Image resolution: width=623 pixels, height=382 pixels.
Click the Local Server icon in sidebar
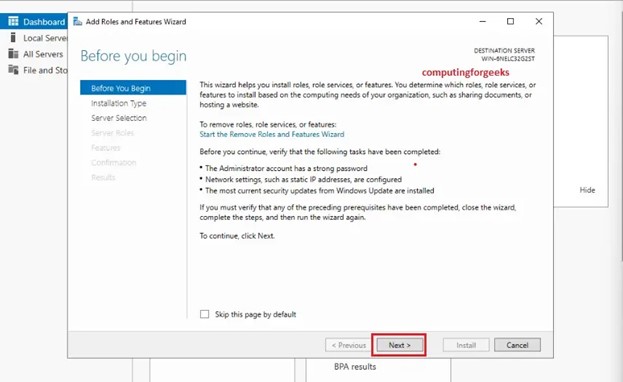[13, 37]
